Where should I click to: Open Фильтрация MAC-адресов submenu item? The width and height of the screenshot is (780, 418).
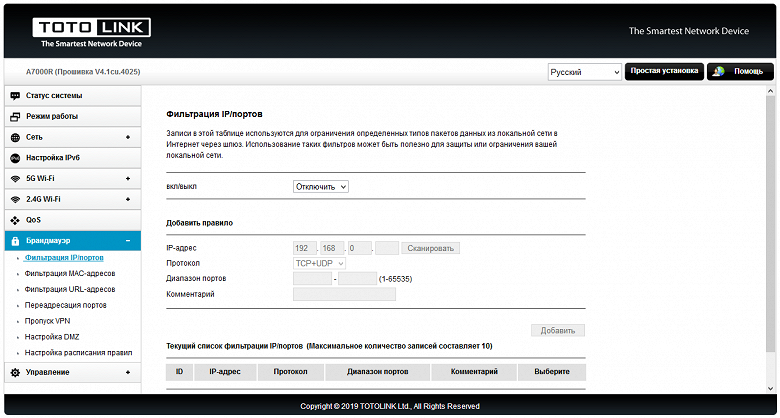pyautogui.click(x=70, y=273)
